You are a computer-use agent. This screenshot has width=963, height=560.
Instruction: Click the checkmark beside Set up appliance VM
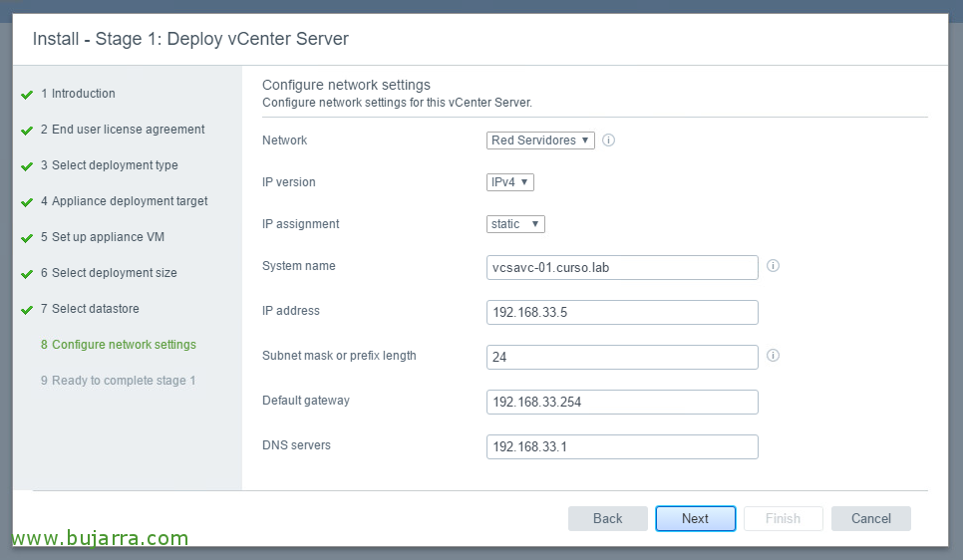click(27, 237)
